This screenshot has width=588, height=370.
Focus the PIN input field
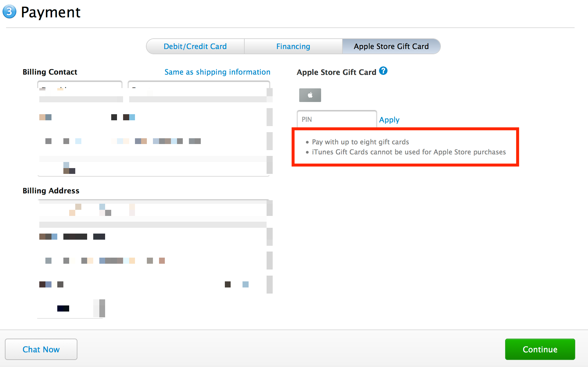click(337, 119)
